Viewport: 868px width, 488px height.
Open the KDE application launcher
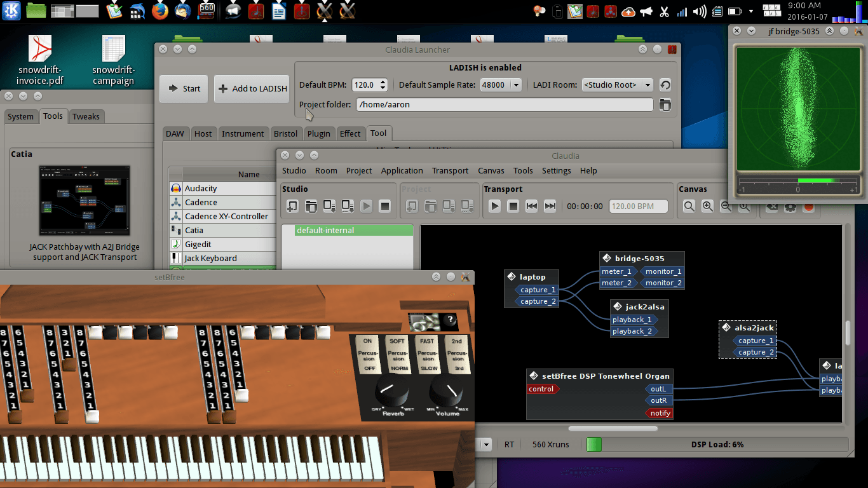[12, 10]
